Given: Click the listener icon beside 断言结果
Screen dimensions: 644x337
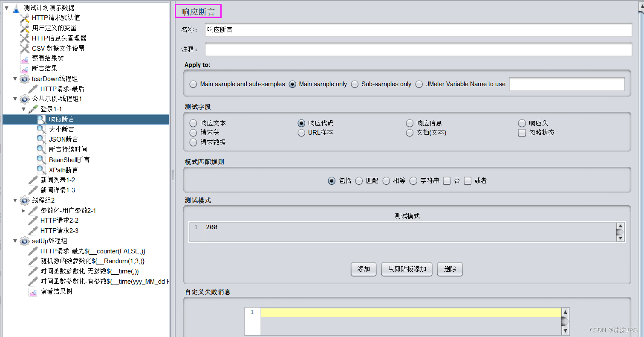Looking at the screenshot, I should [x=25, y=69].
